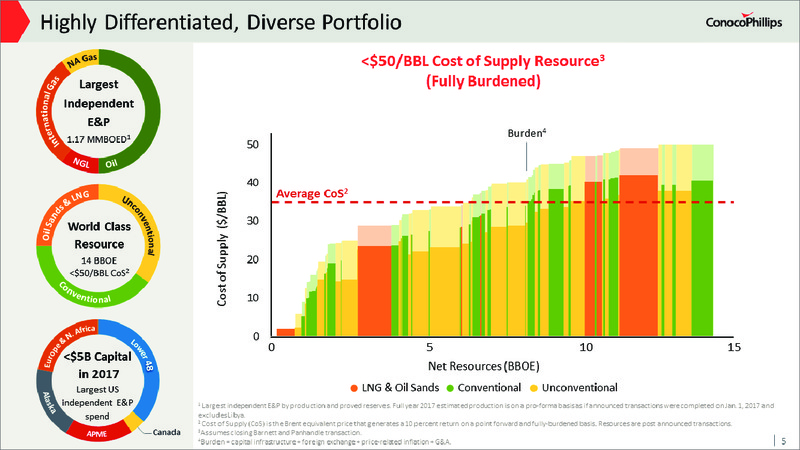
Task: Click the page number '5'
Action: [784, 441]
